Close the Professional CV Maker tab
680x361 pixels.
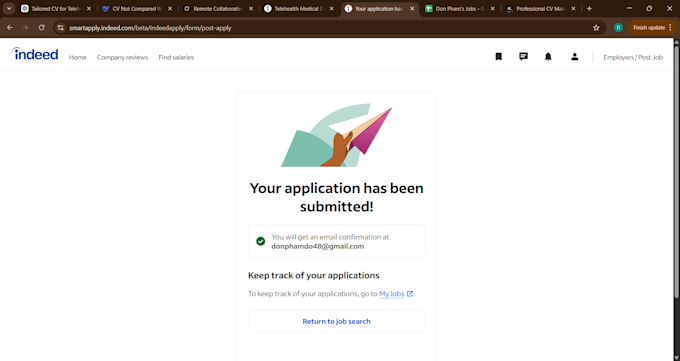tap(573, 9)
